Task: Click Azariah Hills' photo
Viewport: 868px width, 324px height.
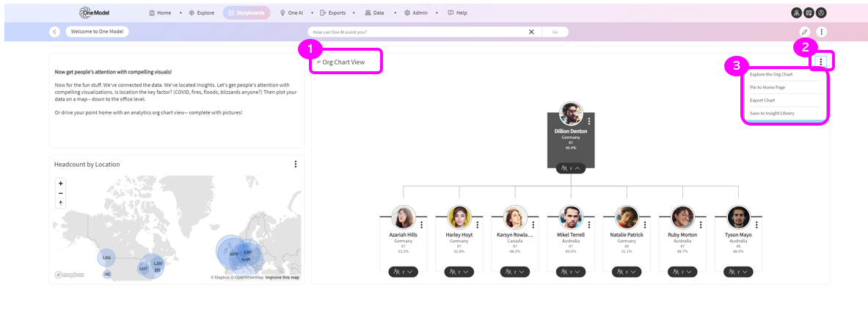Action: click(x=403, y=217)
